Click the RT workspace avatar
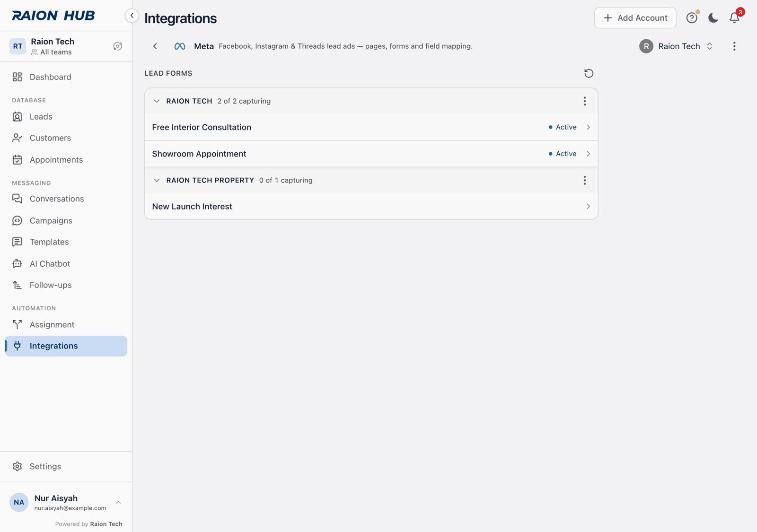Viewport: 757px width, 532px height. coord(18,46)
